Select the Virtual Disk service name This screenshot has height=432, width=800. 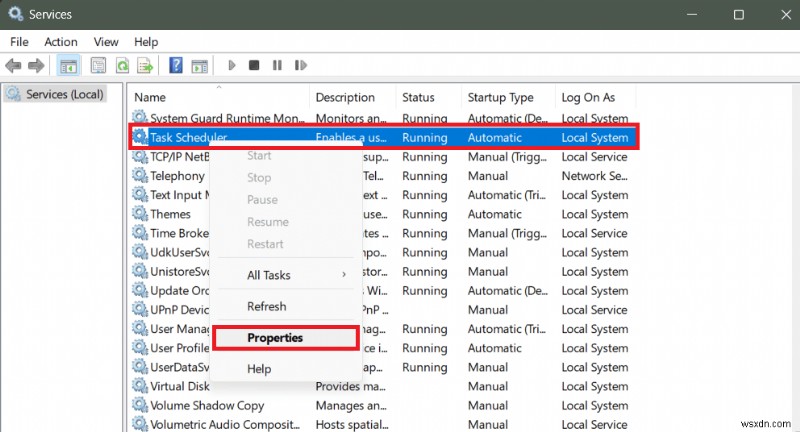(x=180, y=386)
